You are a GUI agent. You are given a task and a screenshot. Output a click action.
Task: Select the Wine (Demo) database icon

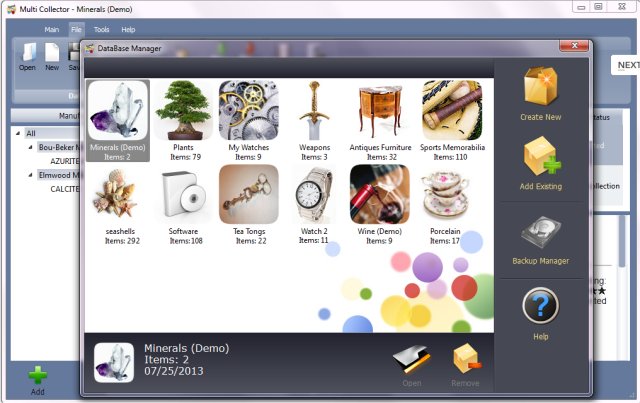tap(380, 194)
